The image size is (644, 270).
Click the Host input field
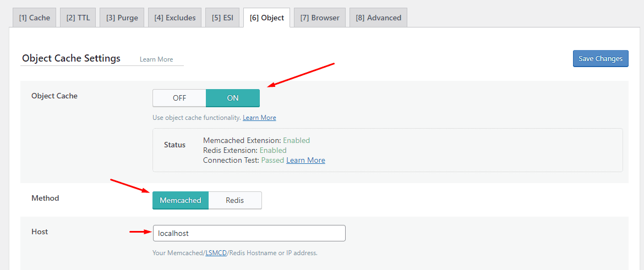(x=249, y=233)
